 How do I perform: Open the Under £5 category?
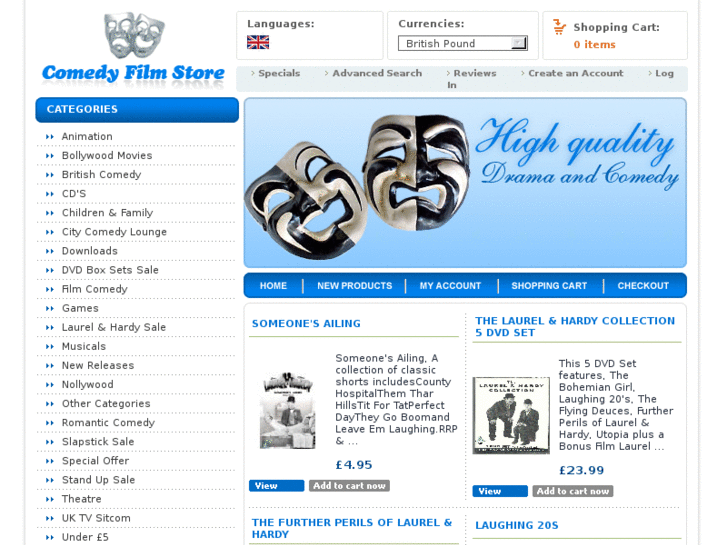click(x=85, y=537)
